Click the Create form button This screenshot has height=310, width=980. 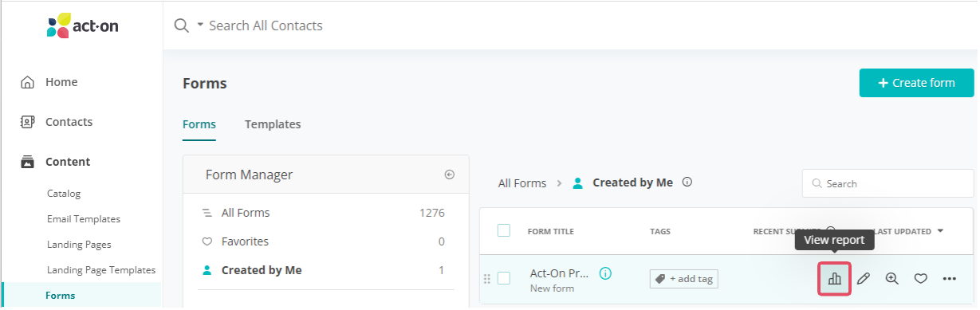tap(917, 83)
